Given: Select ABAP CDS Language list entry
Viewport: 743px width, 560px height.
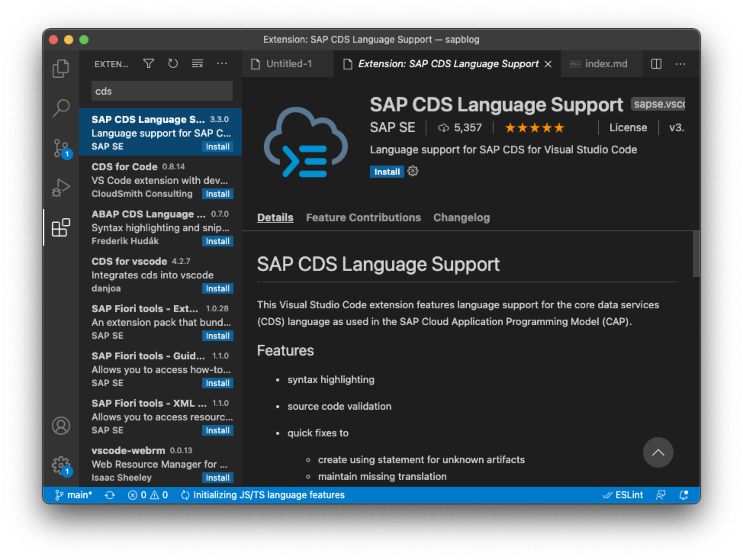Looking at the screenshot, I should [x=161, y=227].
